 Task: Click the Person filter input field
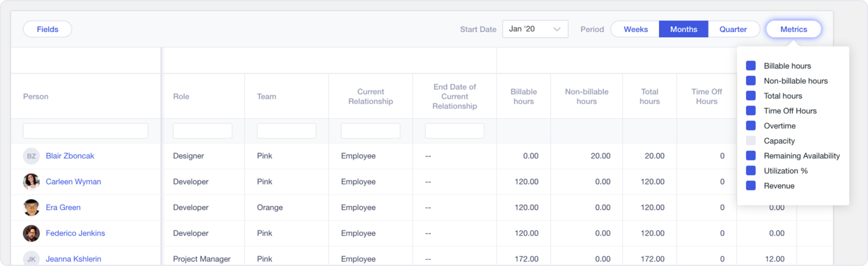coord(85,131)
